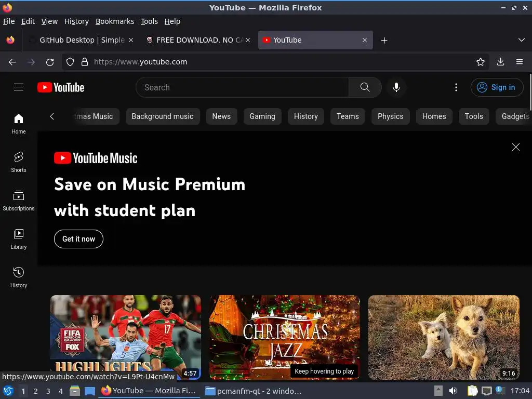Image resolution: width=532 pixels, height=399 pixels.
Task: Go to Home in sidebar
Action: [x=18, y=124]
